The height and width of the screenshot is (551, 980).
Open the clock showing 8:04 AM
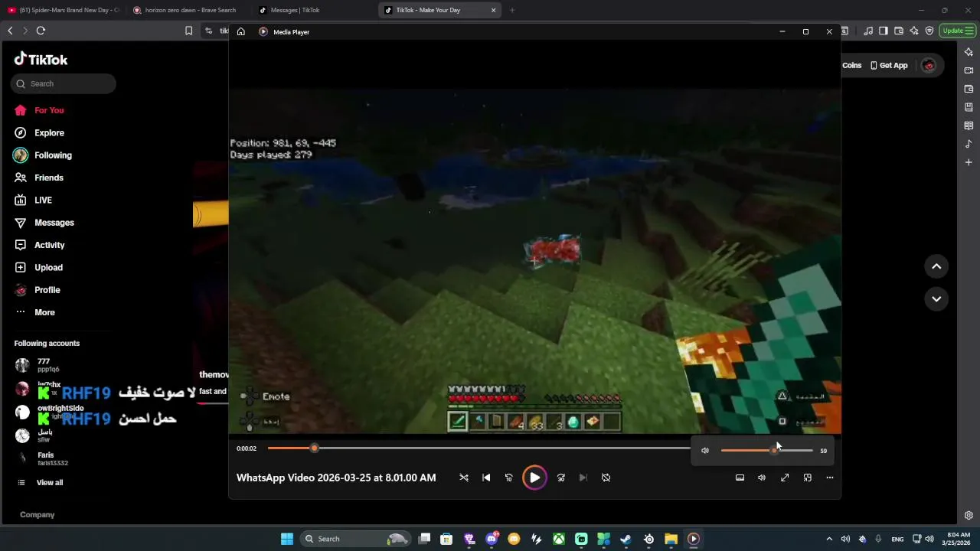(x=958, y=539)
